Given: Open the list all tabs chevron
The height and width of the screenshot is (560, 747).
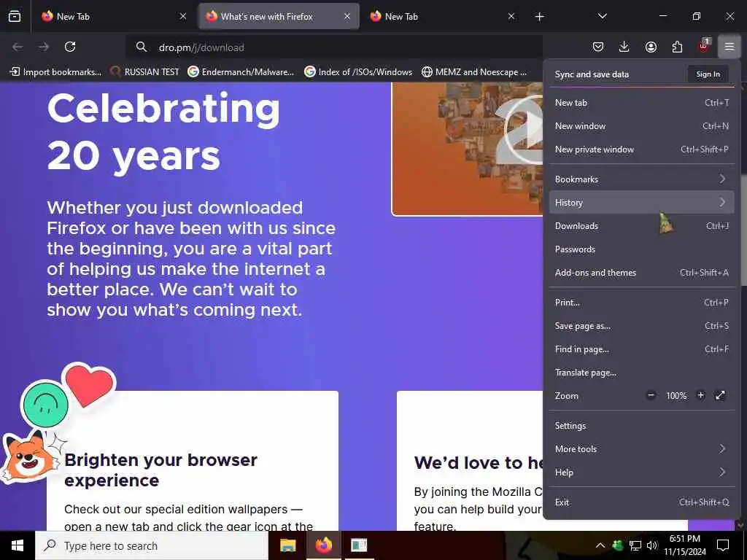Looking at the screenshot, I should coord(602,16).
